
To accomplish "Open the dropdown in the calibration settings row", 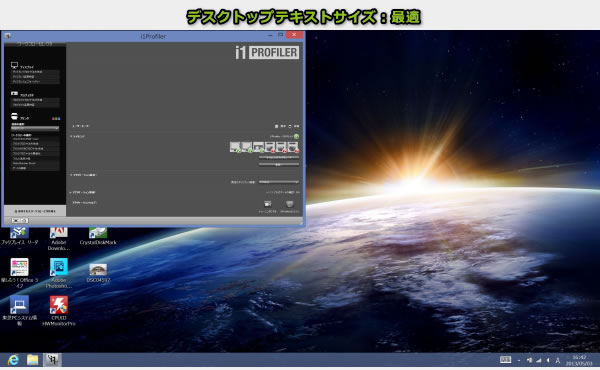I will [x=279, y=182].
